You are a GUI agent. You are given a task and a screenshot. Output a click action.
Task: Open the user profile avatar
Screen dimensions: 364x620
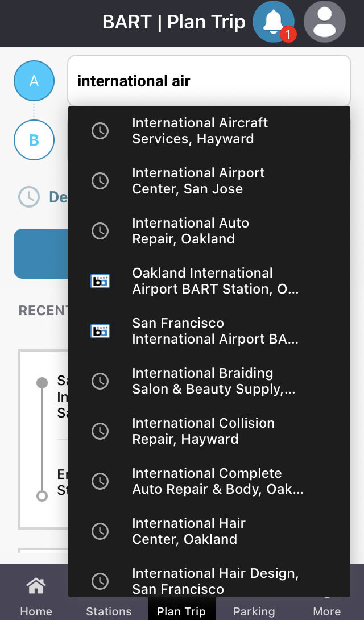[x=325, y=22]
